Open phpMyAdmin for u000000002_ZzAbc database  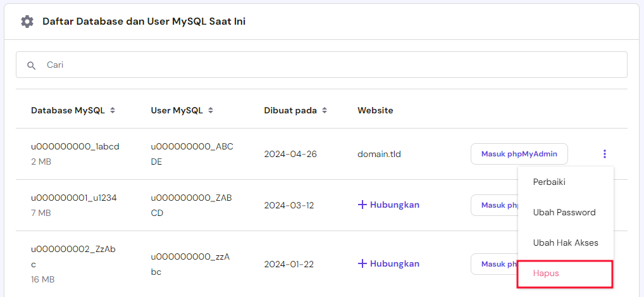(495, 263)
